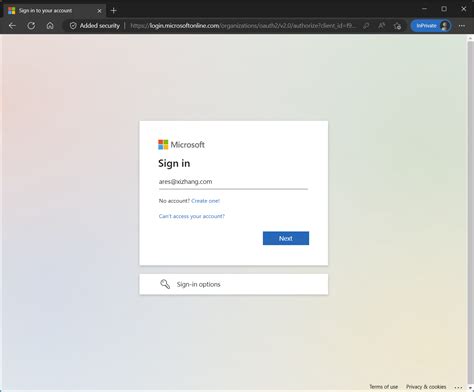The width and height of the screenshot is (474, 392).
Task: Click the Next button
Action: 286,238
